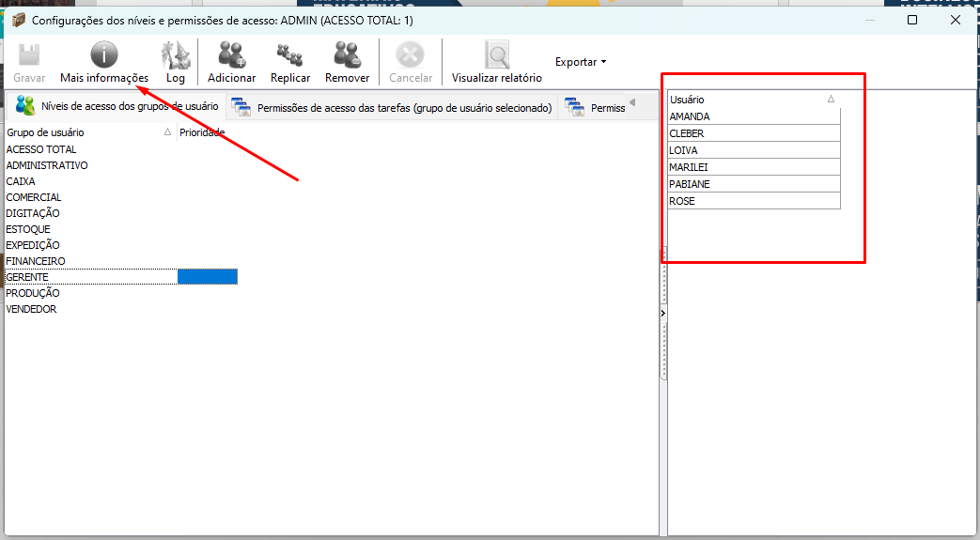Click the window title bar app icon
This screenshot has width=980, height=540.
(x=19, y=20)
